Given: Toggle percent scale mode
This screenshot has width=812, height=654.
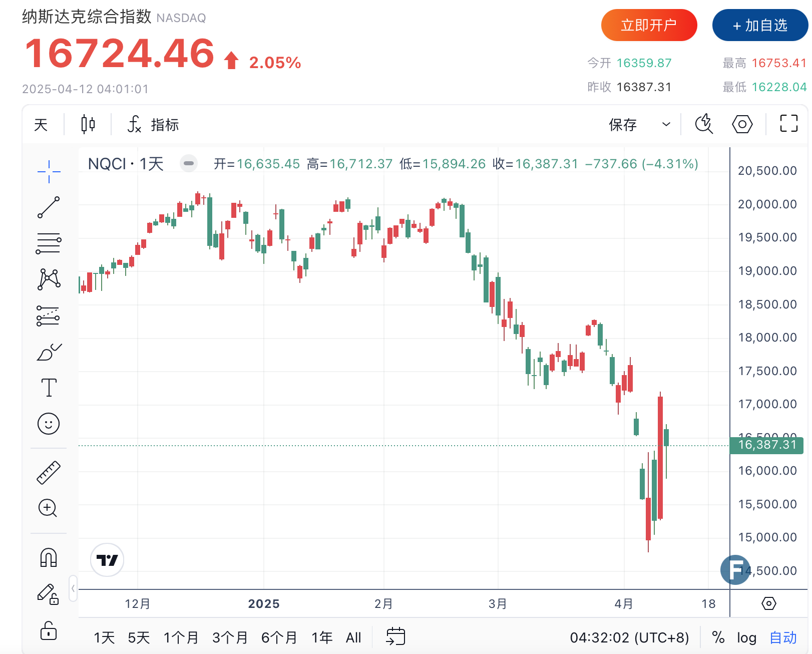Looking at the screenshot, I should click(718, 637).
